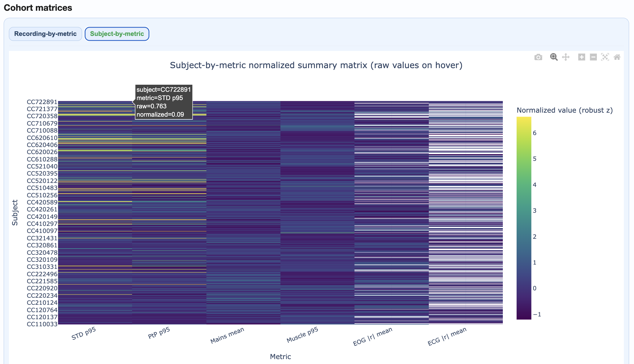Click the Normalized value colorbar title
Screen dimensions: 634x364
[565, 110]
